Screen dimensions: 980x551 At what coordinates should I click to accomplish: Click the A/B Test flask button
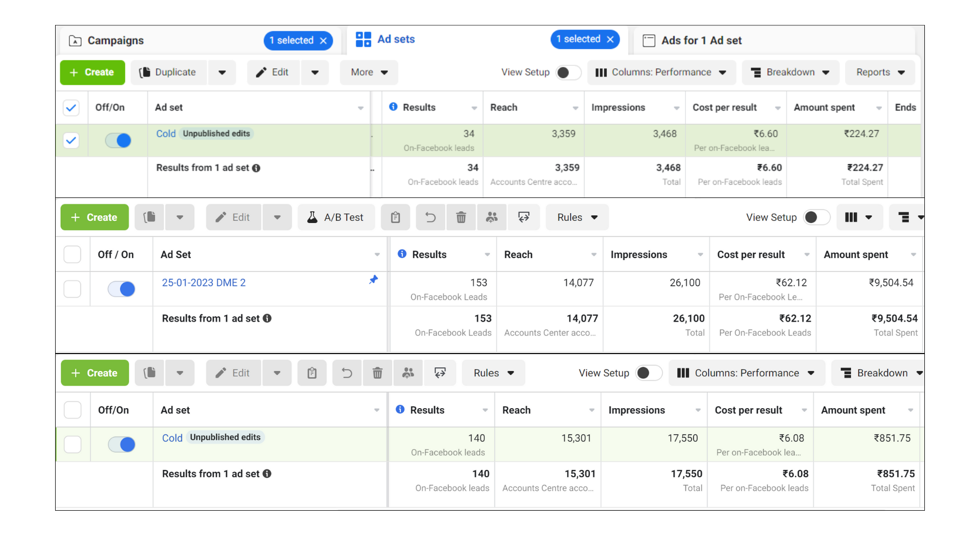coord(336,217)
